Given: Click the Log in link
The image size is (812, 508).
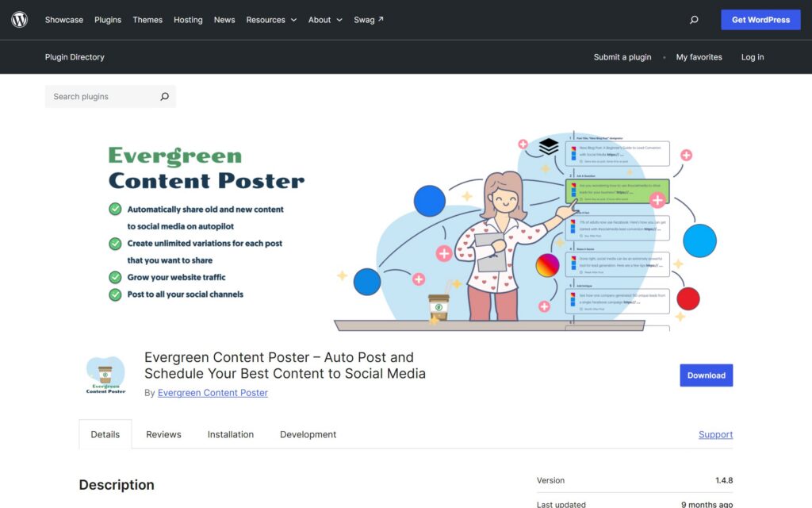Looking at the screenshot, I should point(753,57).
